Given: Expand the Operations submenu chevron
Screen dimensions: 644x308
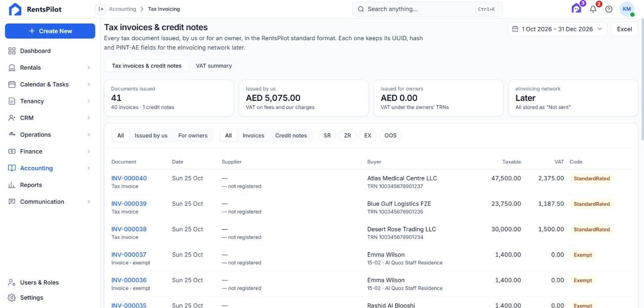Looking at the screenshot, I should click(x=88, y=135).
